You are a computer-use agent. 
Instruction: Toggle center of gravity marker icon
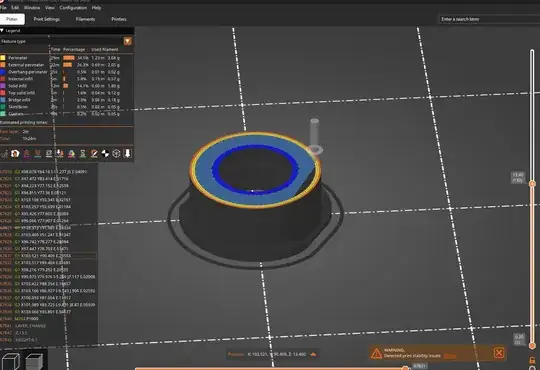[x=105, y=154]
